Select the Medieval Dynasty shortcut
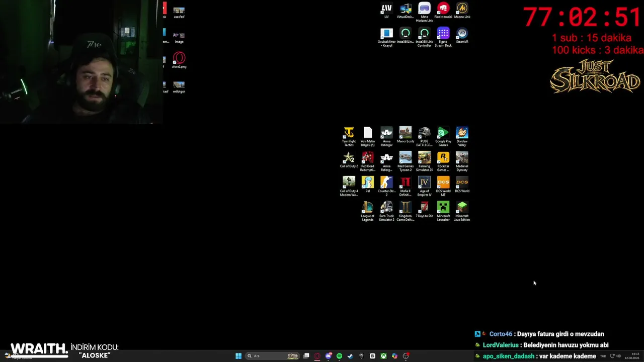The height and width of the screenshot is (362, 644). click(462, 162)
